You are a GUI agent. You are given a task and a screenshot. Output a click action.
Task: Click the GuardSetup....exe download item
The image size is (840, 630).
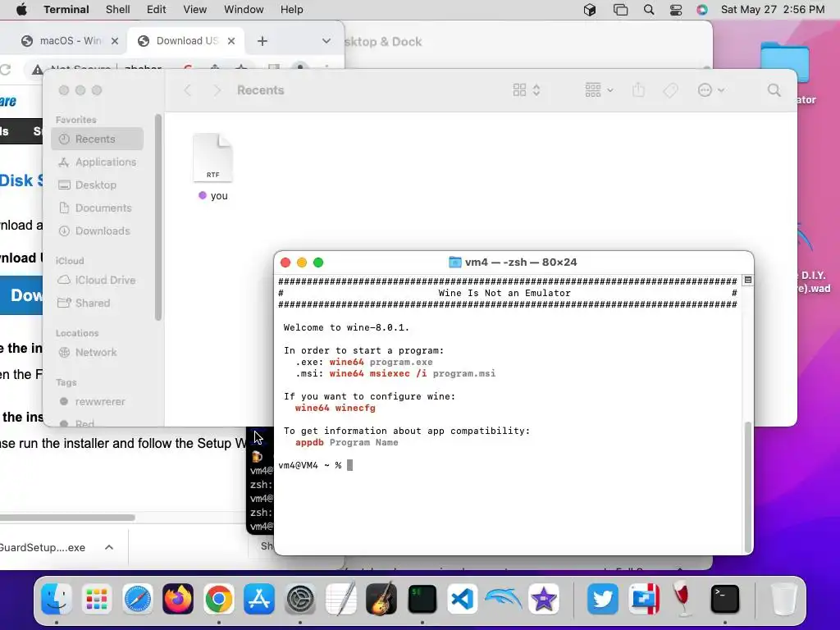pos(43,547)
